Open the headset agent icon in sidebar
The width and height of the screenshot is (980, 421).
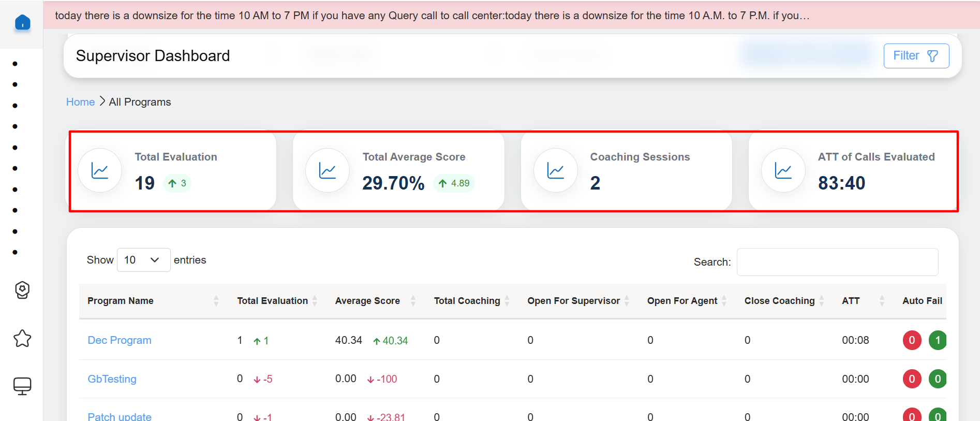point(22,290)
